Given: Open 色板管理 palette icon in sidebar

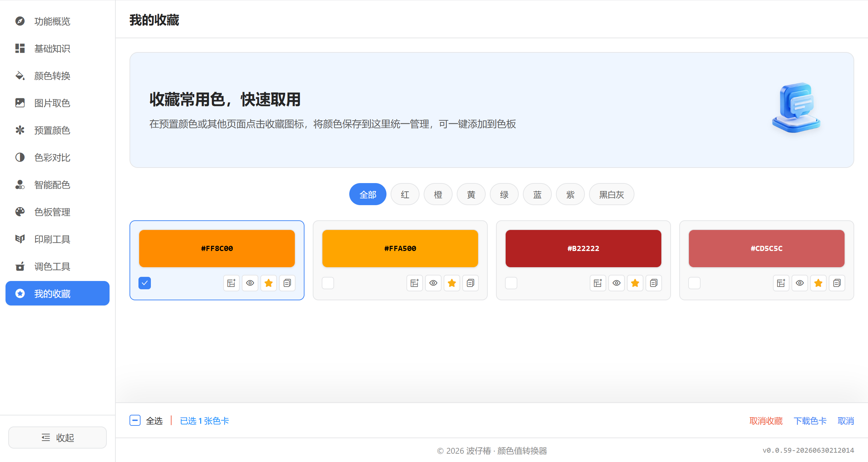Looking at the screenshot, I should [x=20, y=212].
